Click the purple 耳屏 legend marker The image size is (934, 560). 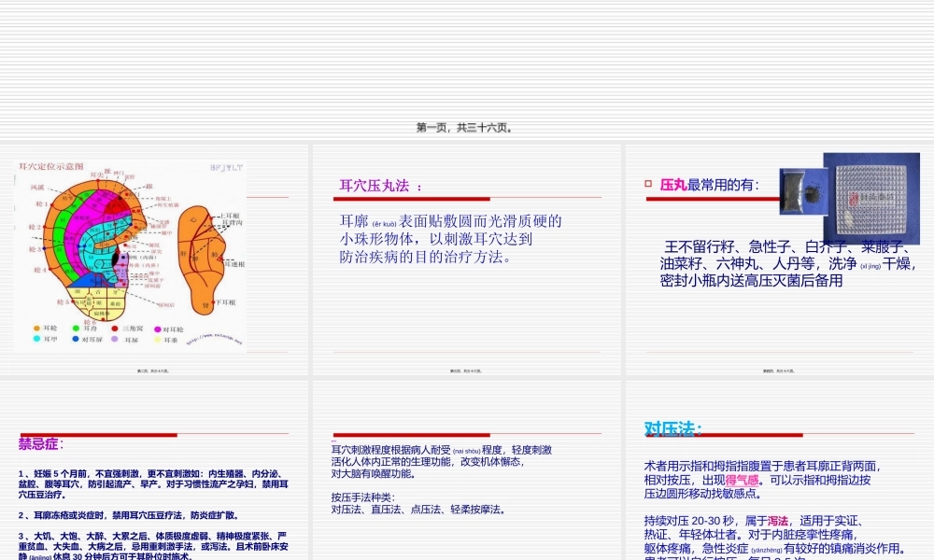[x=114, y=339]
